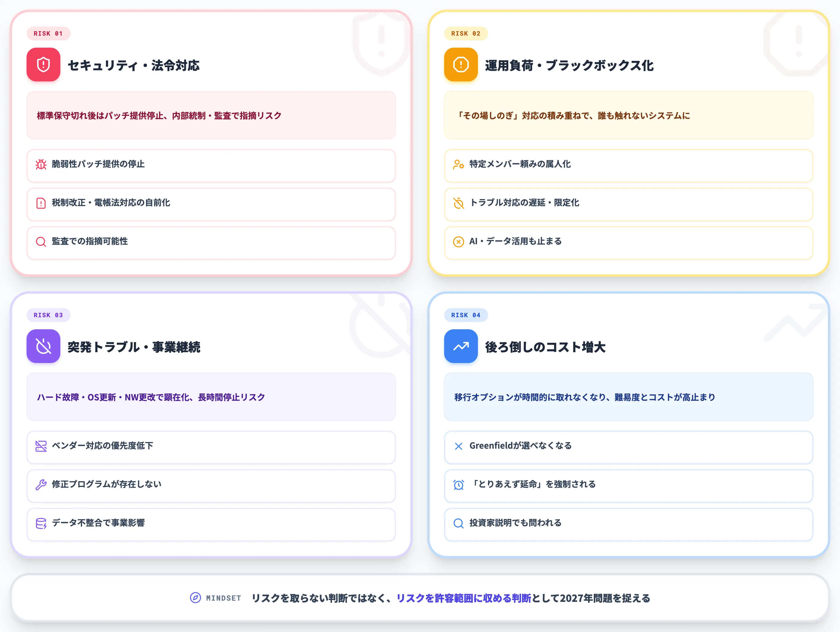The image size is (840, 632).
Task: Click the circle-x icon beside AI・データ活用
Action: click(x=458, y=242)
